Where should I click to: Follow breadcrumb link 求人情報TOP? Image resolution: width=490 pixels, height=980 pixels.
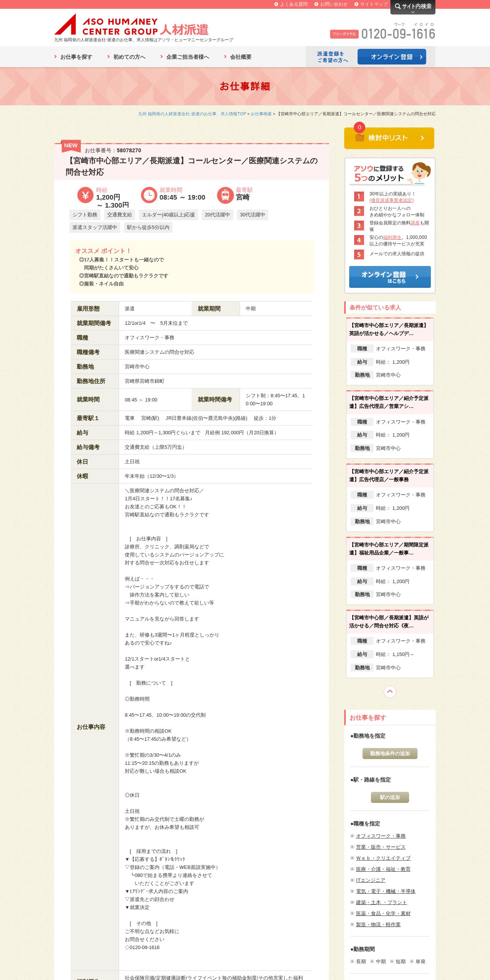click(192, 114)
